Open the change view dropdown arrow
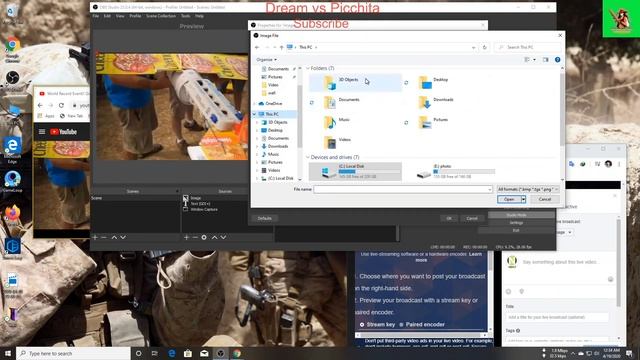This screenshot has height=360, width=640. 534,60
